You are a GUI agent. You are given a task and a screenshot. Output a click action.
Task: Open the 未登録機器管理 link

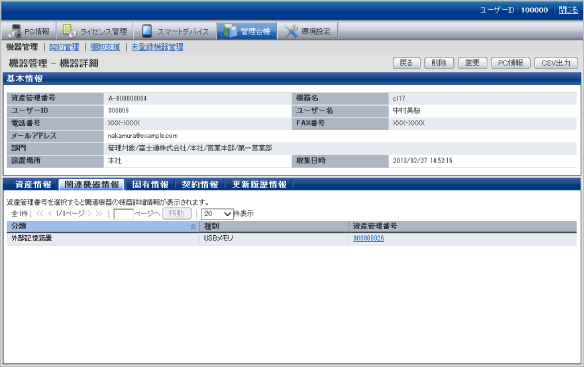pyautogui.click(x=158, y=47)
